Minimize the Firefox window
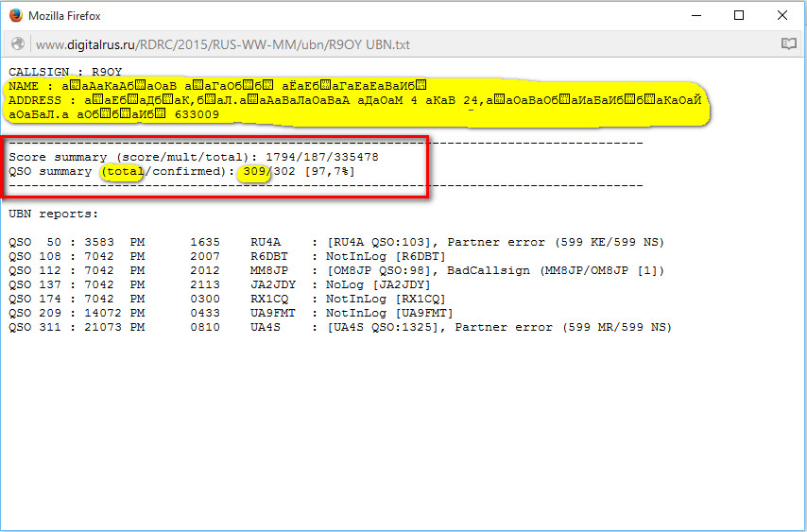 pyautogui.click(x=695, y=16)
